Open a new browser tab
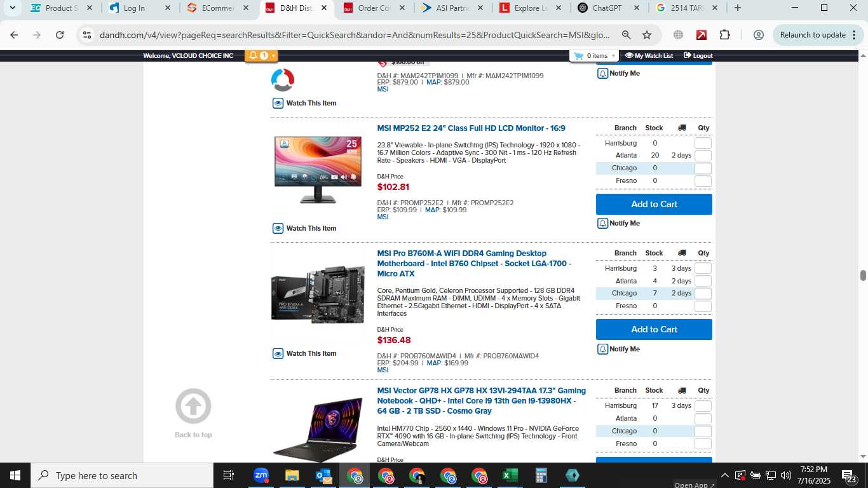This screenshot has width=868, height=488. click(737, 8)
